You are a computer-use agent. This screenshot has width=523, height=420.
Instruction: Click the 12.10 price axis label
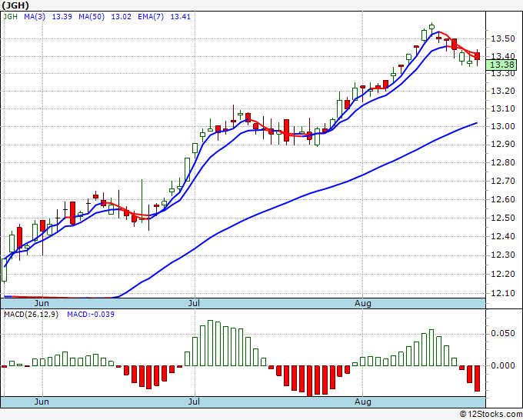[x=503, y=293]
